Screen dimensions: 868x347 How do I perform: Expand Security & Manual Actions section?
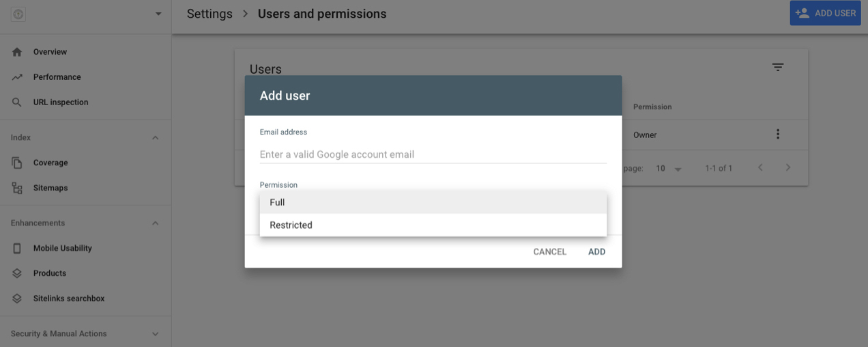pyautogui.click(x=155, y=334)
